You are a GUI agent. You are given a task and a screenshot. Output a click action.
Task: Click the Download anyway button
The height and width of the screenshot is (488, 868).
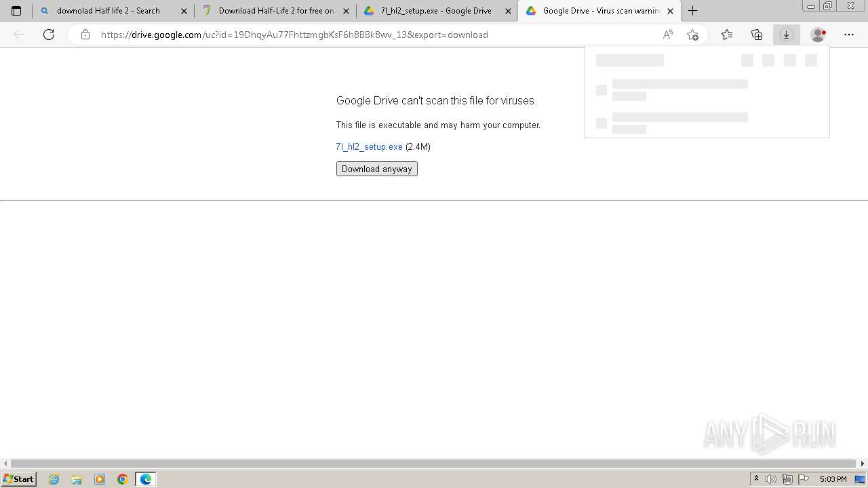coord(377,169)
